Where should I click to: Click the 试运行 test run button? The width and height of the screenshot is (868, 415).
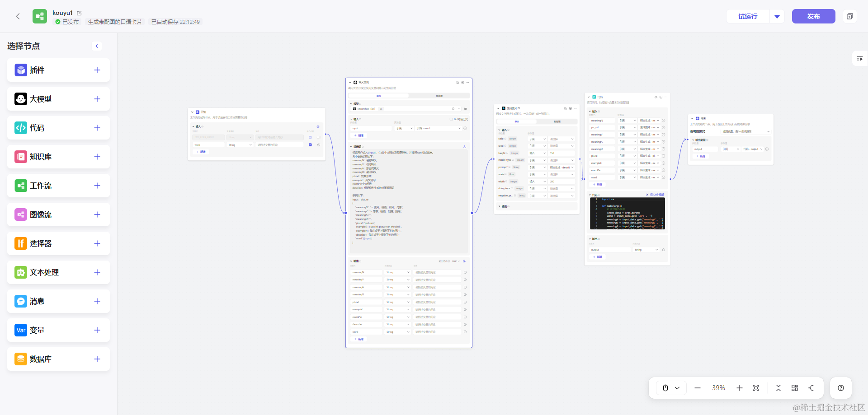[x=748, y=16]
